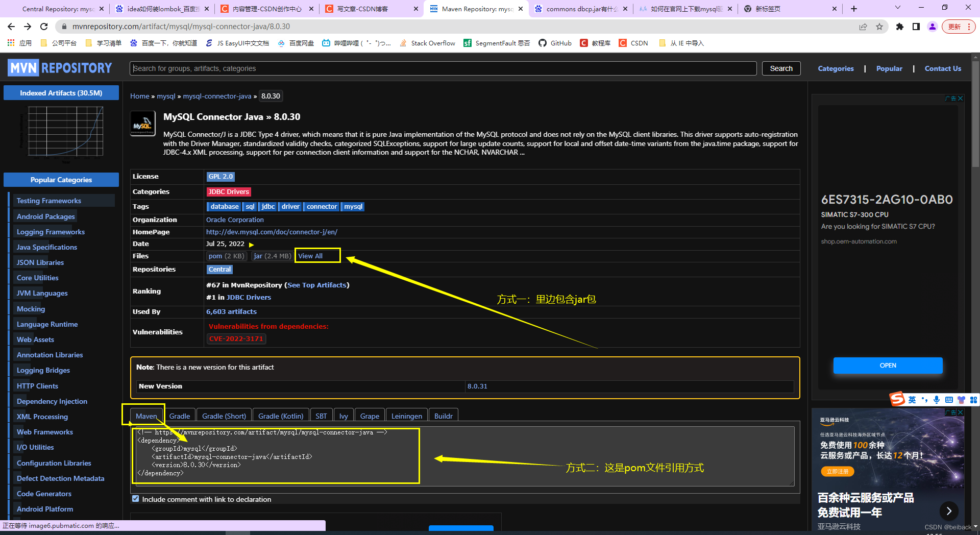This screenshot has width=980, height=535.
Task: Click the Central repository badge
Action: point(219,270)
